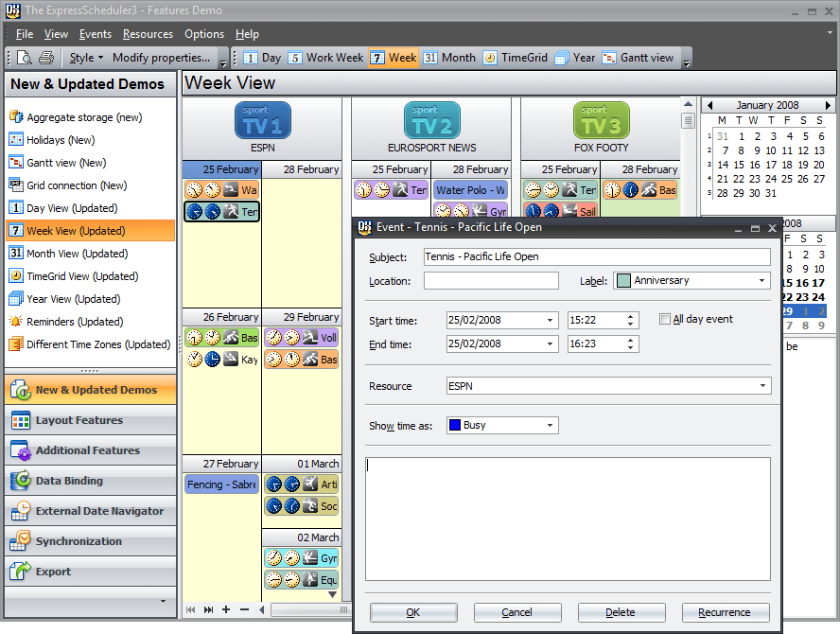Open End time date dropdown

(550, 343)
